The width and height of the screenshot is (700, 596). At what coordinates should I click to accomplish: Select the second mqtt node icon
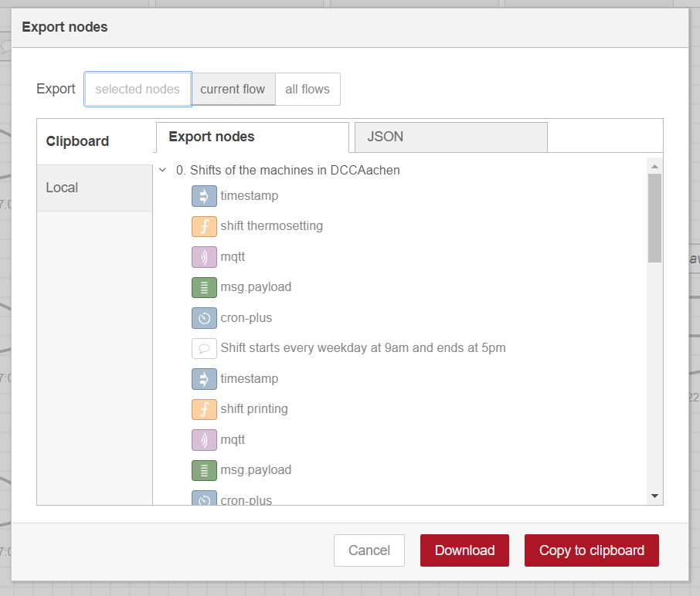coord(204,439)
